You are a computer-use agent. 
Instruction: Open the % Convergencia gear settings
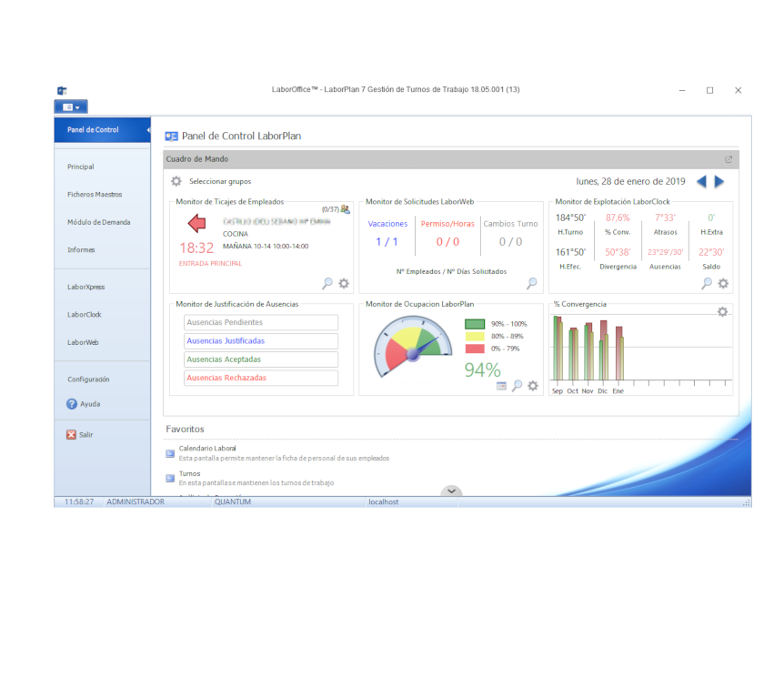tap(722, 312)
